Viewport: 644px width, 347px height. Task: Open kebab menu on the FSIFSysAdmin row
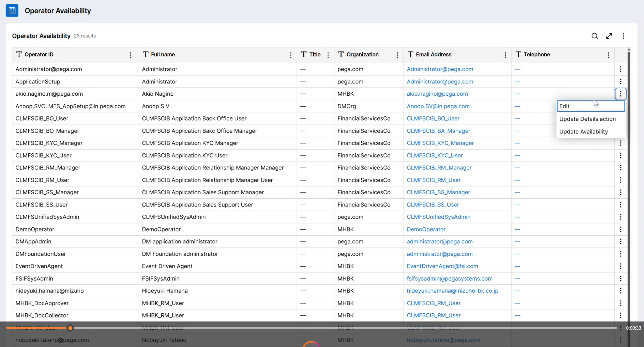coord(620,278)
